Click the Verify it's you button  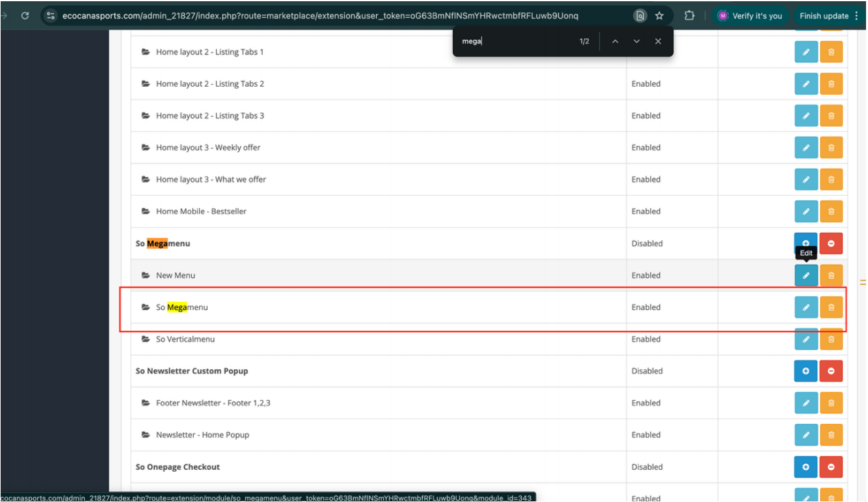point(750,16)
